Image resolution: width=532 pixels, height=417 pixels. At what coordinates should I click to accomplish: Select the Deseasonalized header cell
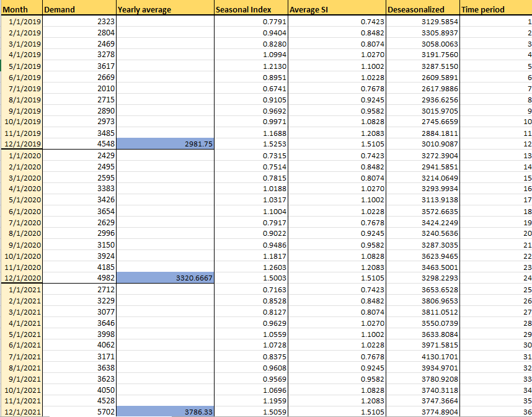[422, 9]
